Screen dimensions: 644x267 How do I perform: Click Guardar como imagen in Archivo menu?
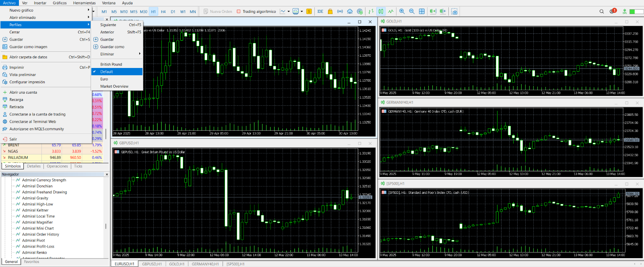click(x=45, y=47)
